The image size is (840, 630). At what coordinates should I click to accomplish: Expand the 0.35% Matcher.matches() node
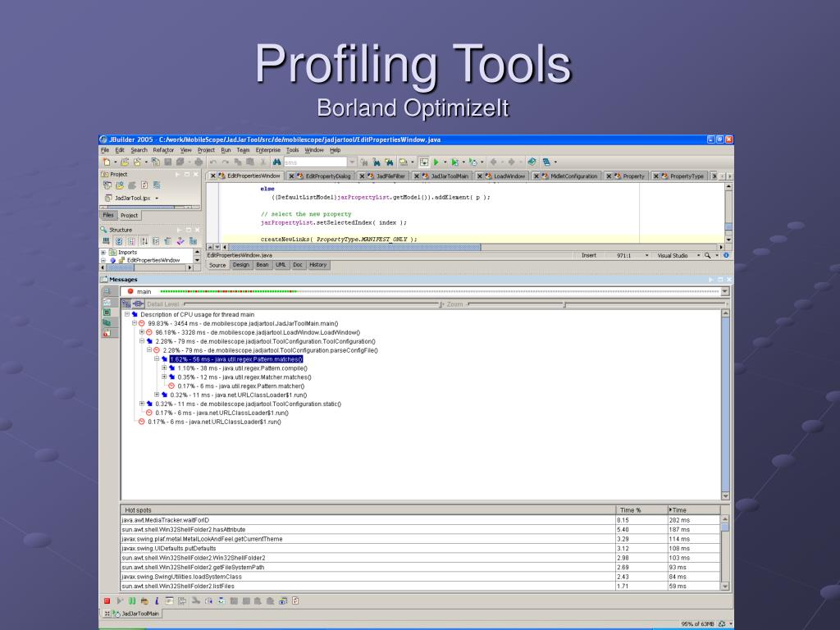pyautogui.click(x=164, y=377)
